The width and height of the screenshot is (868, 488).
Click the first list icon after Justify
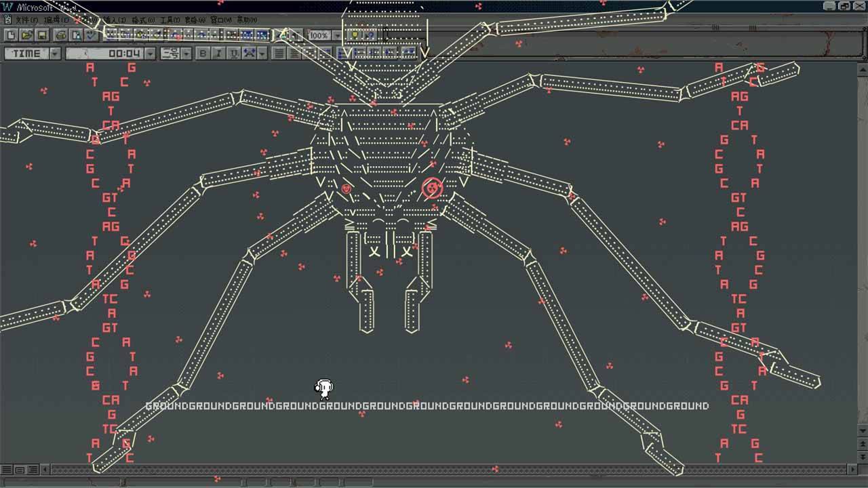pos(342,53)
